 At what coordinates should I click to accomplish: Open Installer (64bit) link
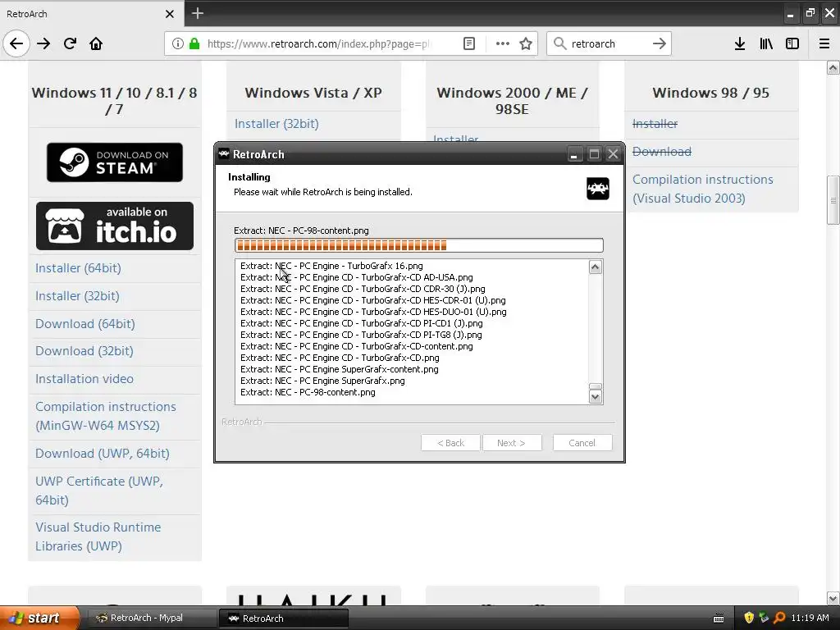pyautogui.click(x=78, y=268)
